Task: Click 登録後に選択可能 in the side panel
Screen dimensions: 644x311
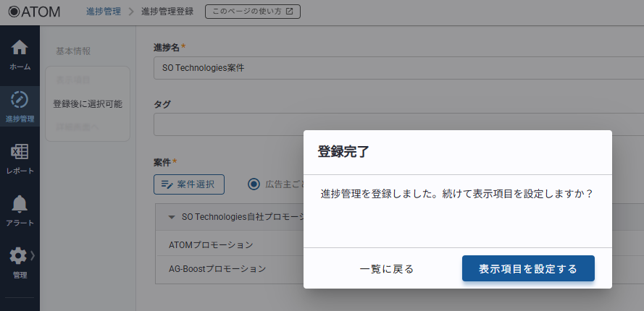Action: pos(88,103)
